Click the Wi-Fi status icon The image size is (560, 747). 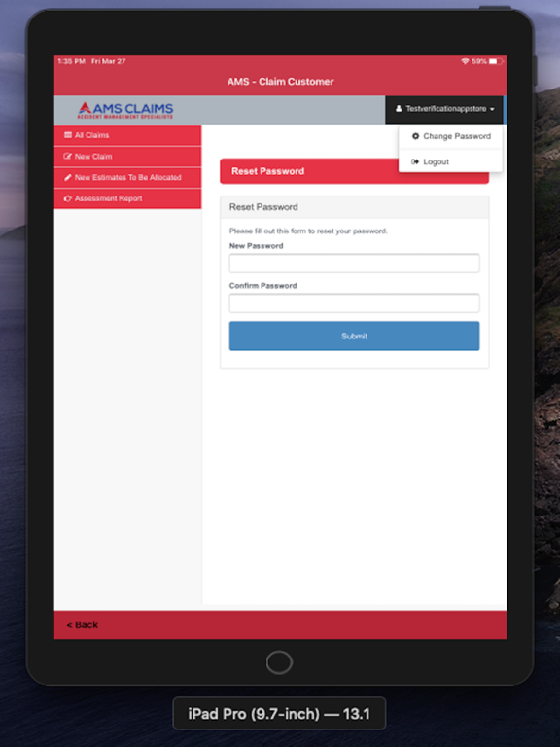pyautogui.click(x=465, y=61)
